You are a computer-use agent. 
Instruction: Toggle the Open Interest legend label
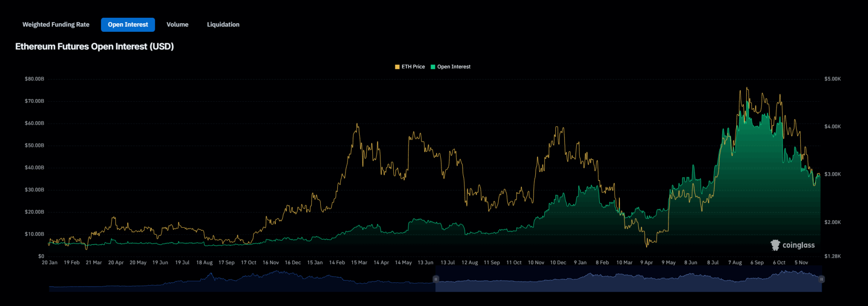coord(453,67)
